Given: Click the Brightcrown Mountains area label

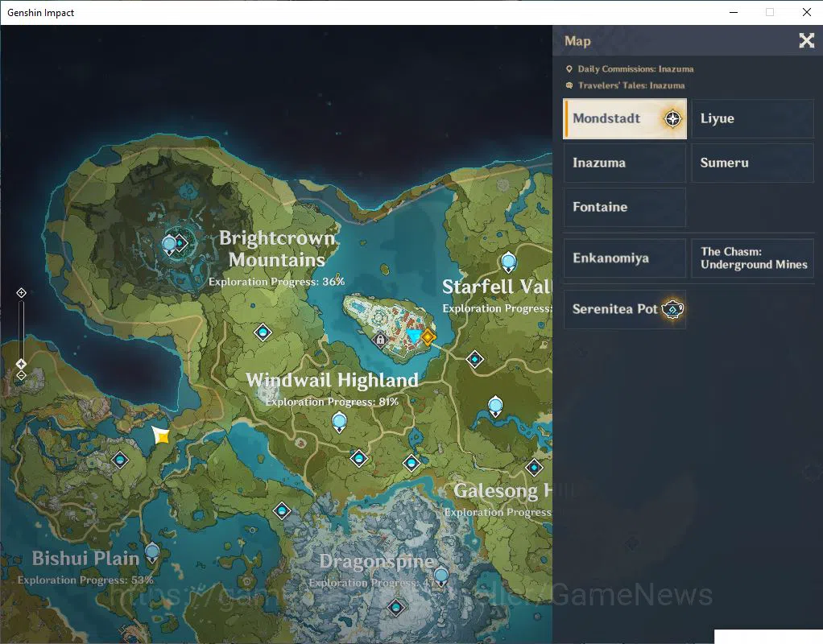Looking at the screenshot, I should (277, 249).
